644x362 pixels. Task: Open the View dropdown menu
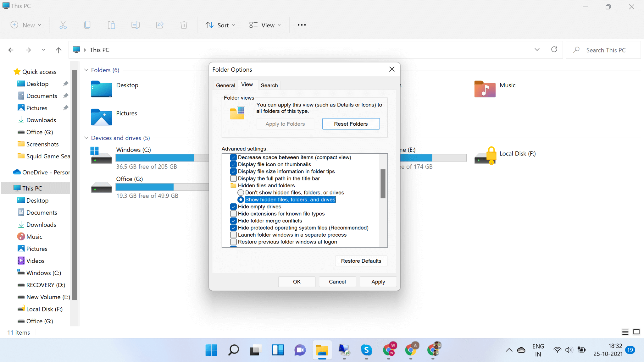point(264,25)
